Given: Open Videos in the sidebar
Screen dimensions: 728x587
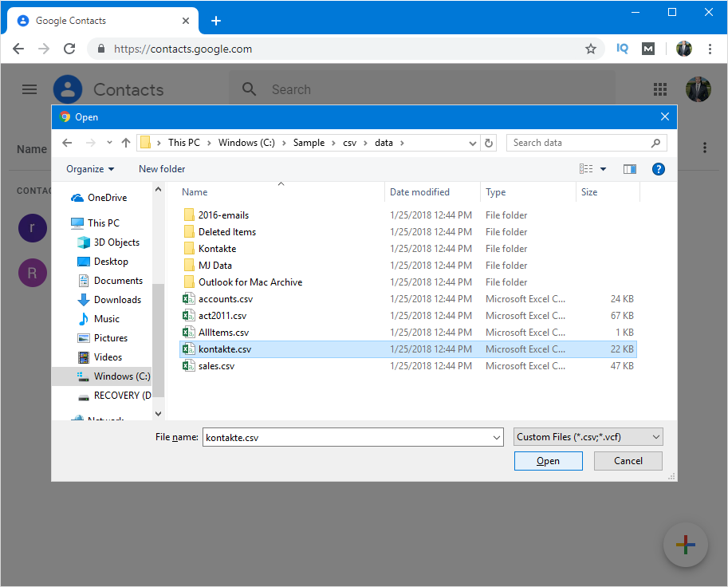Looking at the screenshot, I should (100, 357).
